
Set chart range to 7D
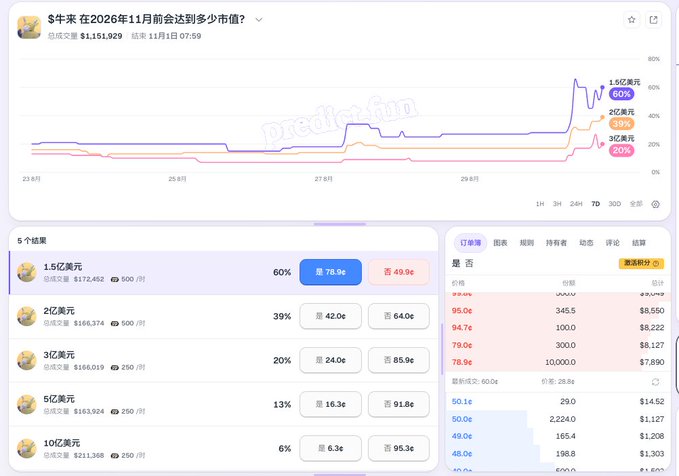(596, 204)
